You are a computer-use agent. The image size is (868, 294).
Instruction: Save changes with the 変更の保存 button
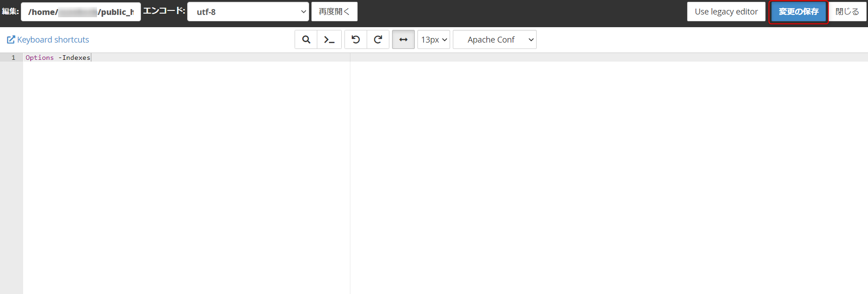pyautogui.click(x=798, y=12)
